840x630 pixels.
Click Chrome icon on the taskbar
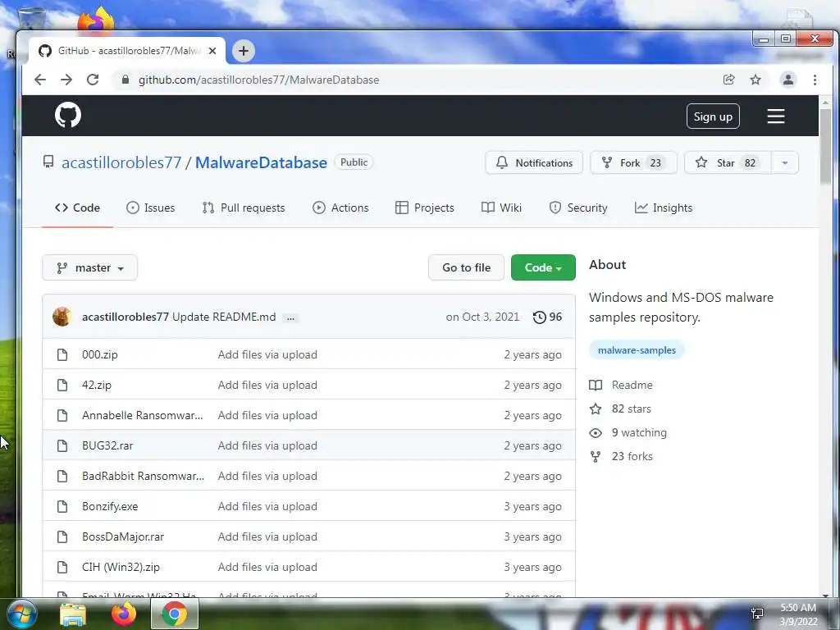point(175,614)
